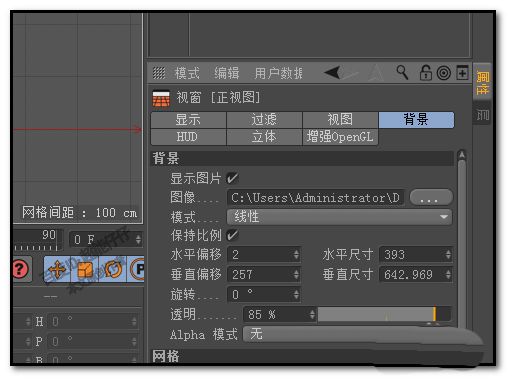Click the 透明 transparency slider bar

click(x=384, y=314)
